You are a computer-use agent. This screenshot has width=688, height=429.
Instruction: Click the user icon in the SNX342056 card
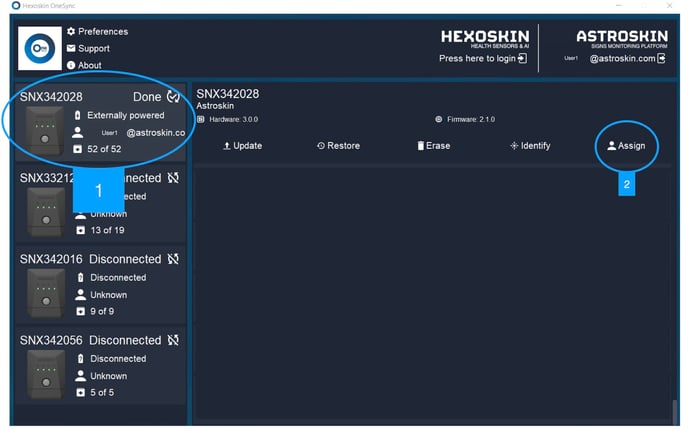81,376
